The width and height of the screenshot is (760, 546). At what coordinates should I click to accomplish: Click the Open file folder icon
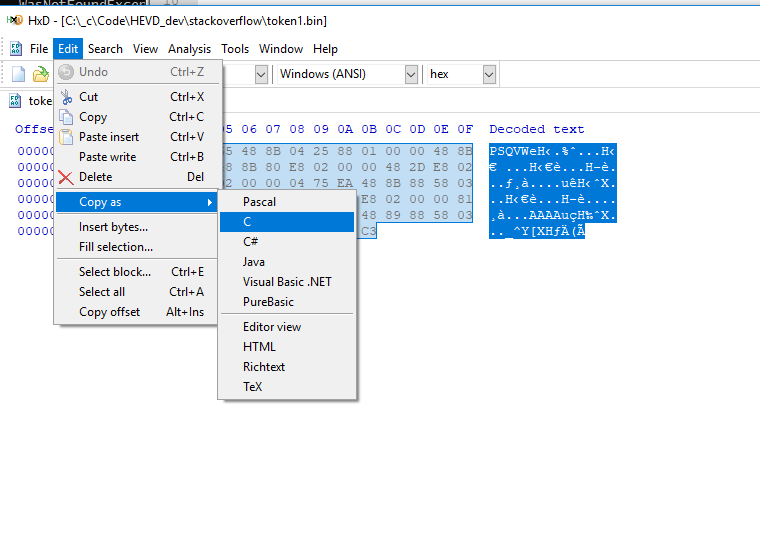[x=41, y=74]
